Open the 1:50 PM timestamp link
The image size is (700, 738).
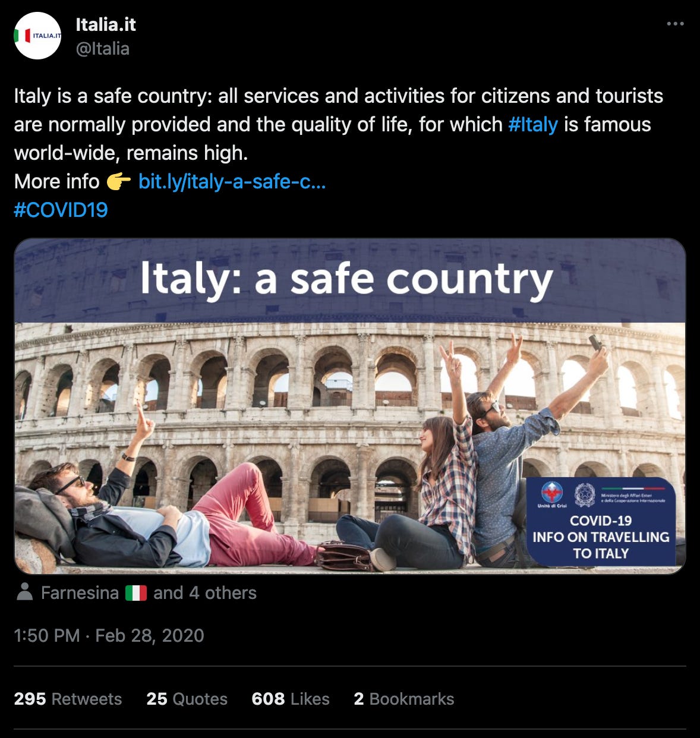109,635
